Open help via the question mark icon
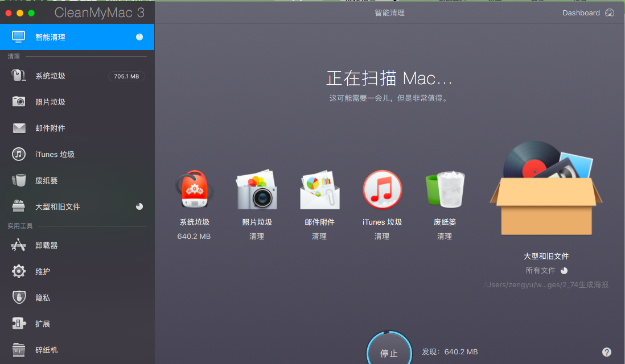625x364 pixels. [607, 352]
